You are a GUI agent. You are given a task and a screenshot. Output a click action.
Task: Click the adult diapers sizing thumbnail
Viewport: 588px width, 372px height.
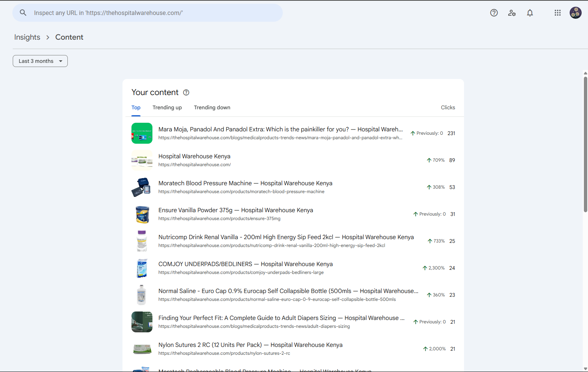(142, 322)
